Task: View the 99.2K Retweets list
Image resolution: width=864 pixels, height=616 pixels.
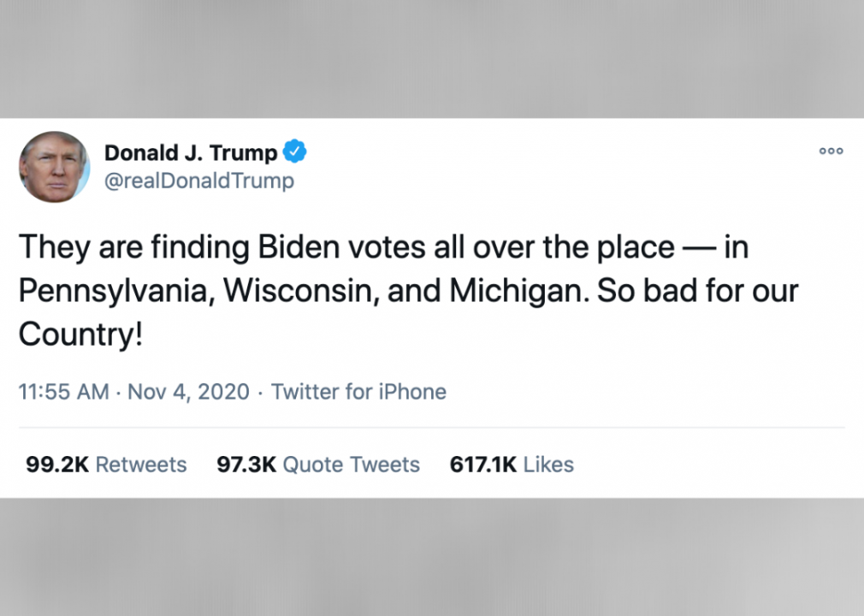Action: tap(106, 465)
